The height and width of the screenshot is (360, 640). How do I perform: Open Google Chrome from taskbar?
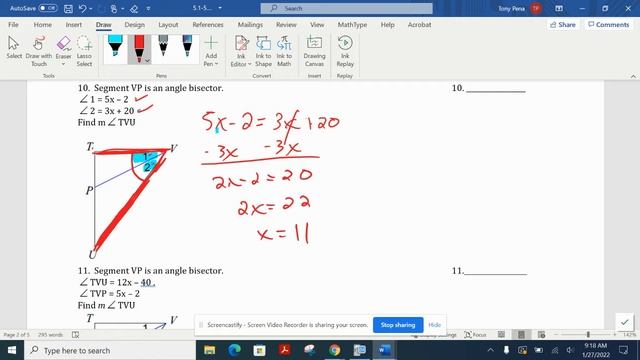click(x=334, y=350)
